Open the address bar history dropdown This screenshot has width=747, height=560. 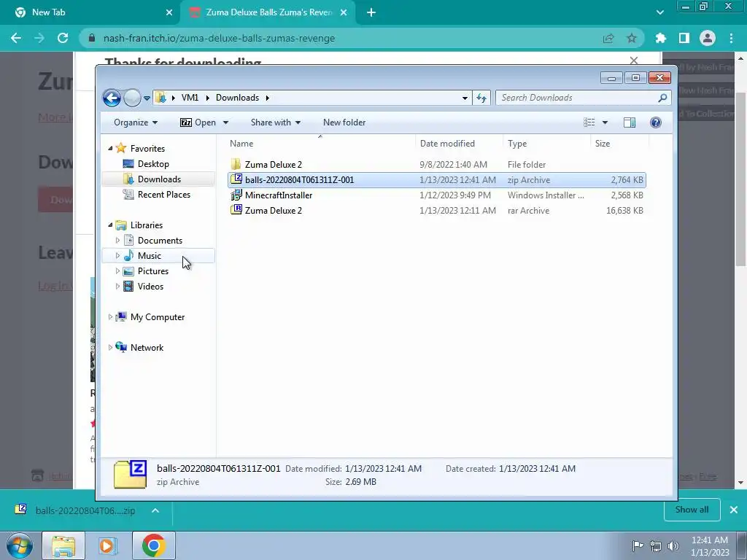(x=465, y=98)
